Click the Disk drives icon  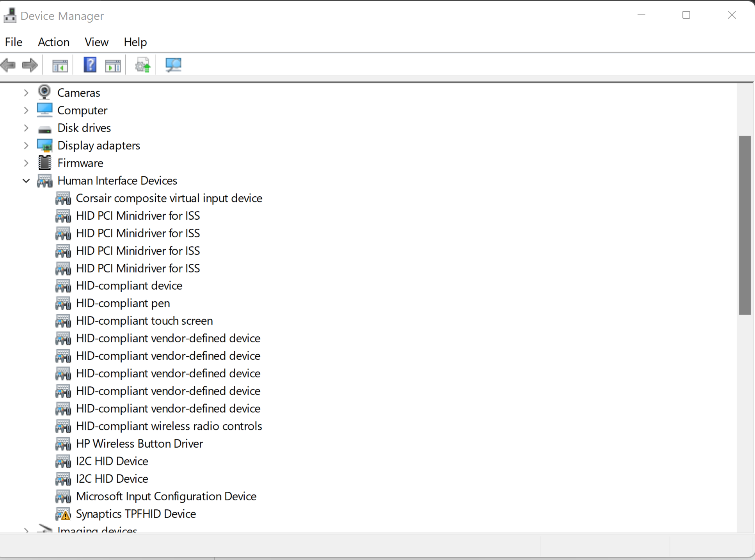pos(44,129)
